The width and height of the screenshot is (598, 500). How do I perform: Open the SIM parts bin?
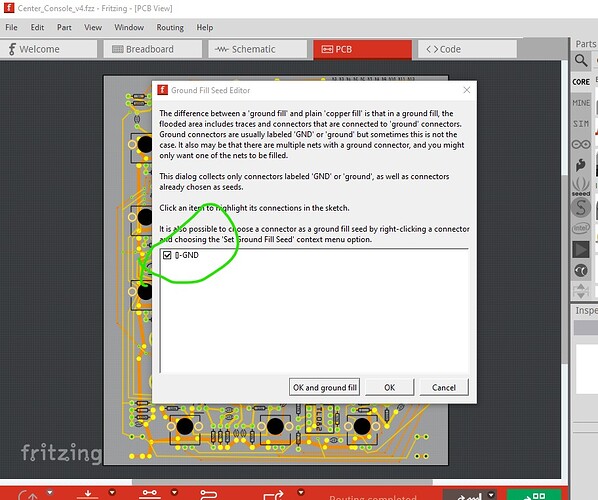click(581, 124)
